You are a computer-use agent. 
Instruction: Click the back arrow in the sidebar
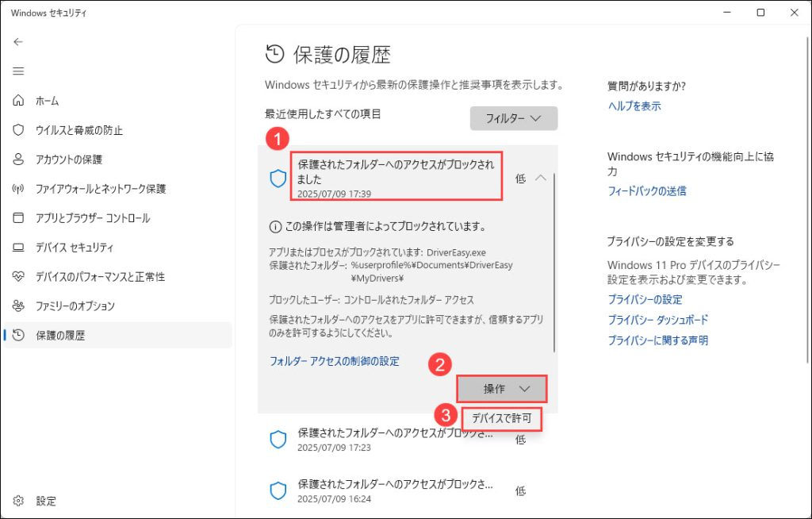18,42
